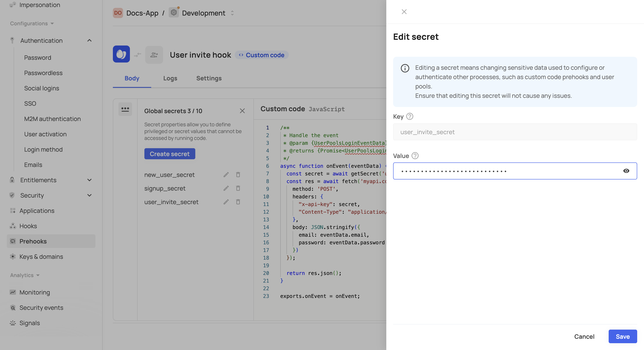
Task: Click the Save button
Action: pyautogui.click(x=622, y=337)
